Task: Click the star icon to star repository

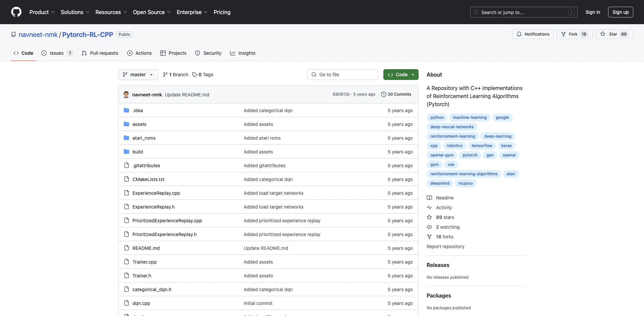Action: 603,34
